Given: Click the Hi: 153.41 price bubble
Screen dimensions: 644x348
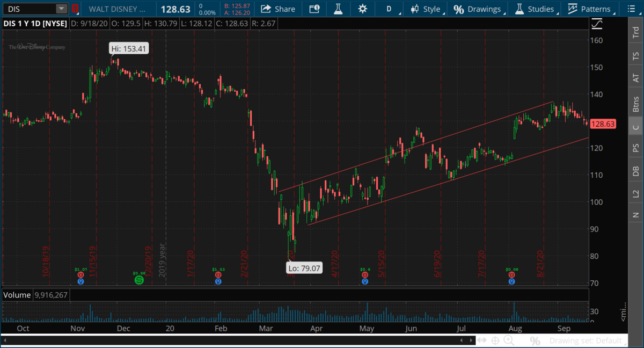Looking at the screenshot, I should [129, 48].
